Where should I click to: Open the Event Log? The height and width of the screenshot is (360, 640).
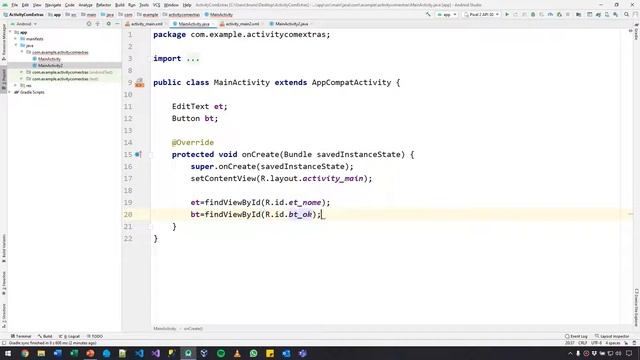(576, 336)
